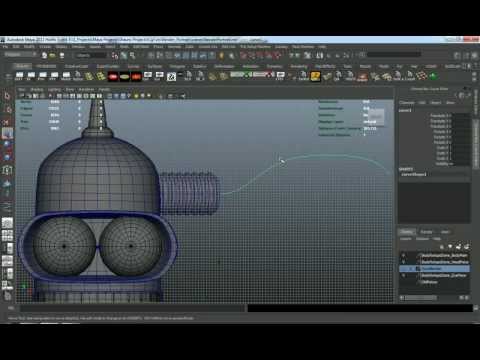Click the light bulb icon in panel toolbar

pyautogui.click(x=136, y=96)
